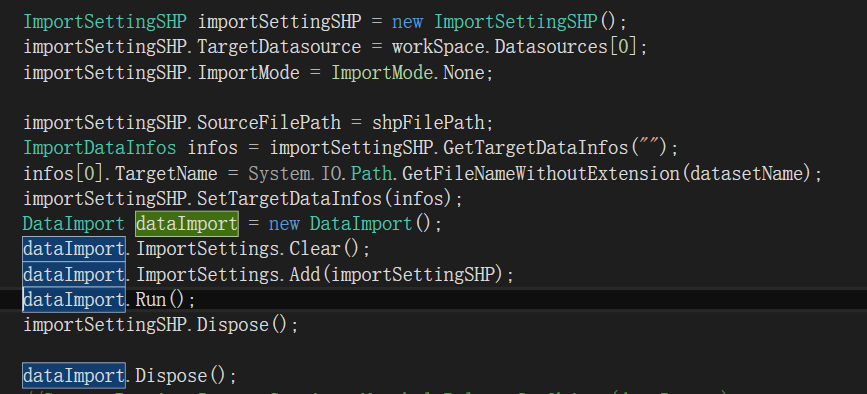
Task: Click the TargetDatasource property
Action: pos(279,47)
